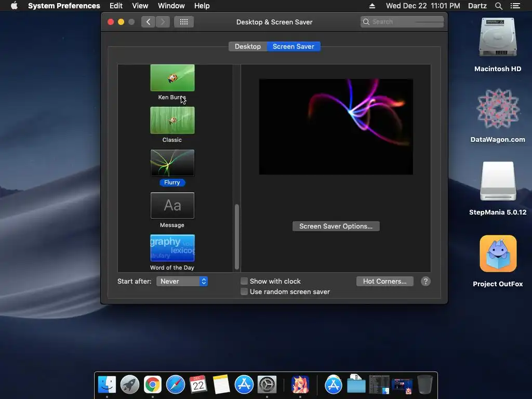Select the Classic screen saver thumbnail
Viewport: 532px width, 399px height.
172,121
